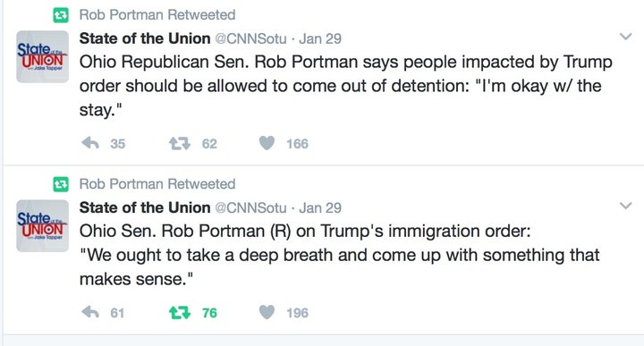Open State of the Union avatar, second tweet
Image resolution: width=644 pixels, height=346 pixels.
coord(42,225)
